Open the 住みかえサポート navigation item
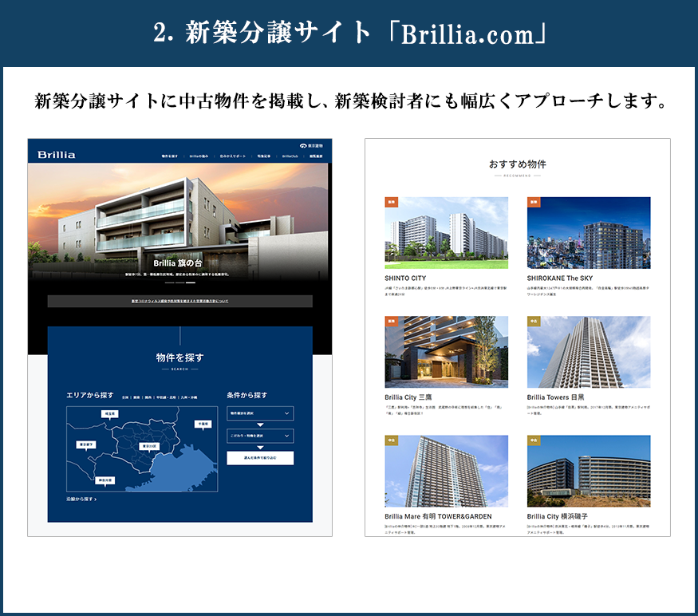The width and height of the screenshot is (698, 616). tap(232, 156)
